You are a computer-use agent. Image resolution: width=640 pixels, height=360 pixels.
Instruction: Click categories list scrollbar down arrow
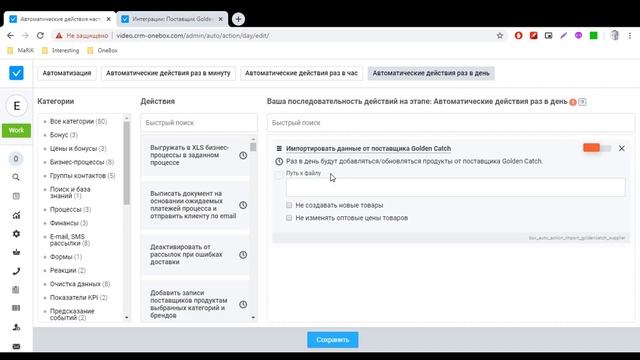click(x=127, y=318)
